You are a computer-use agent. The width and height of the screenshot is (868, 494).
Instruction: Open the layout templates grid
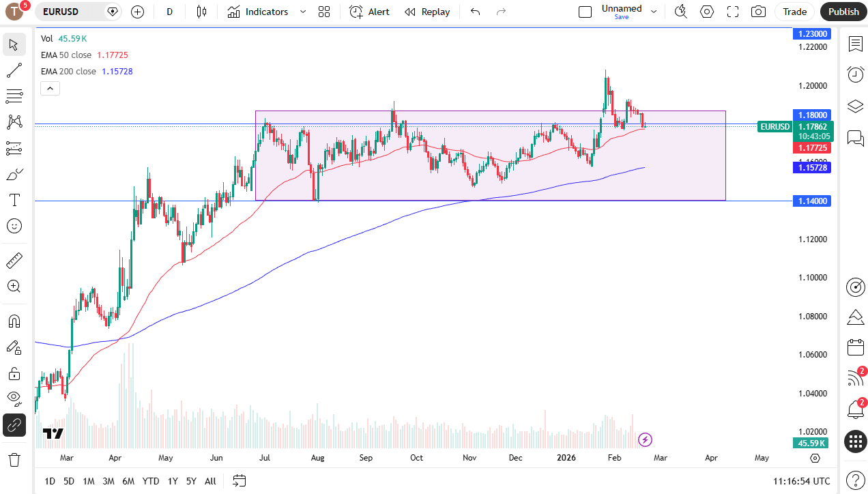tap(324, 12)
